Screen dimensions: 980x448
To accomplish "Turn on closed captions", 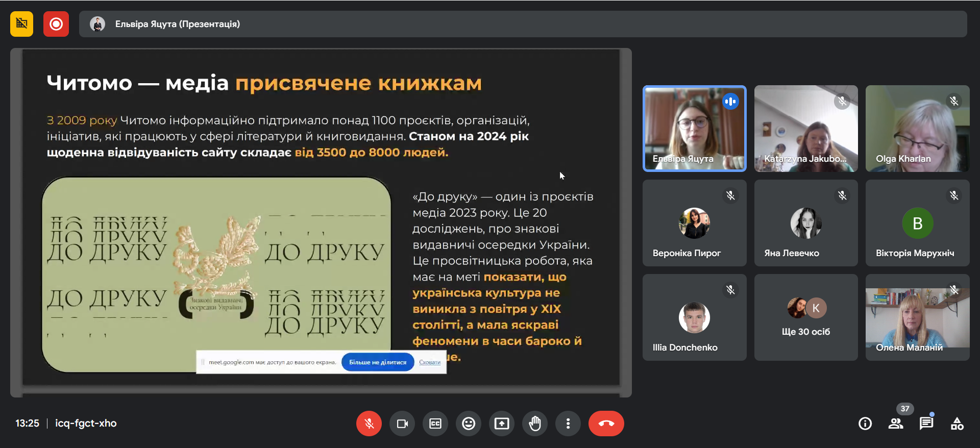I will 435,424.
